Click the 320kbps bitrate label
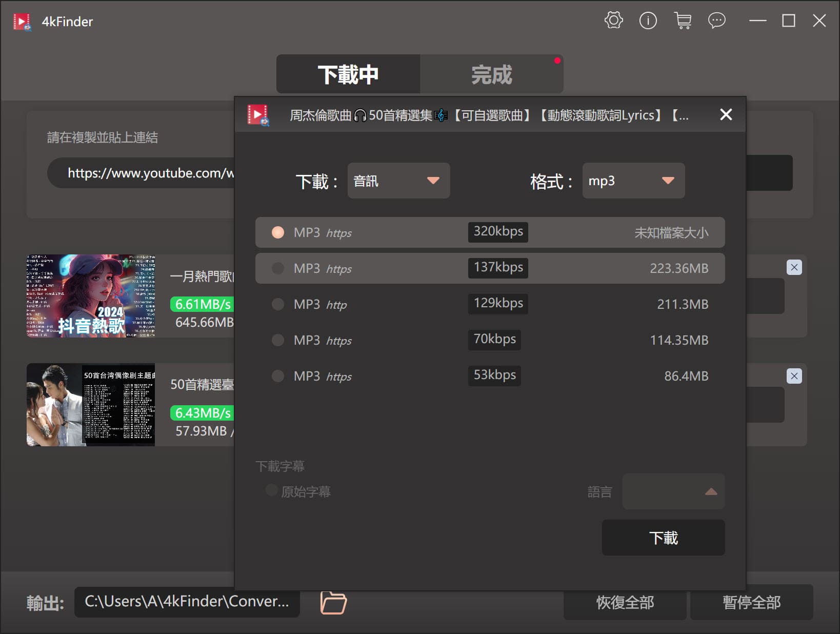 coord(498,231)
